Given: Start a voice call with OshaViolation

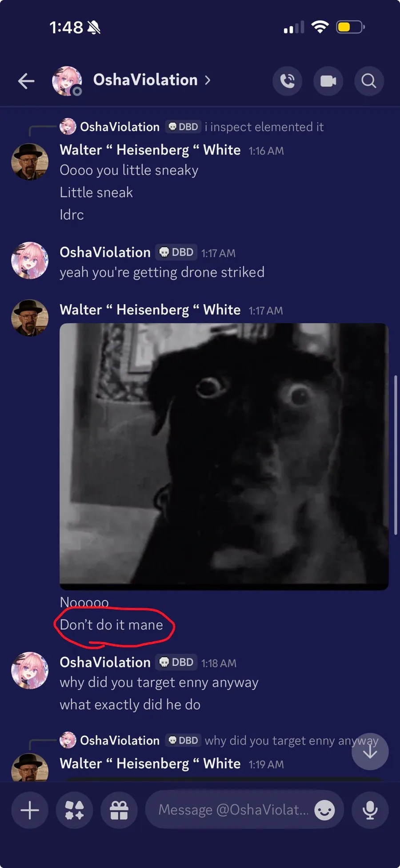Looking at the screenshot, I should (287, 81).
